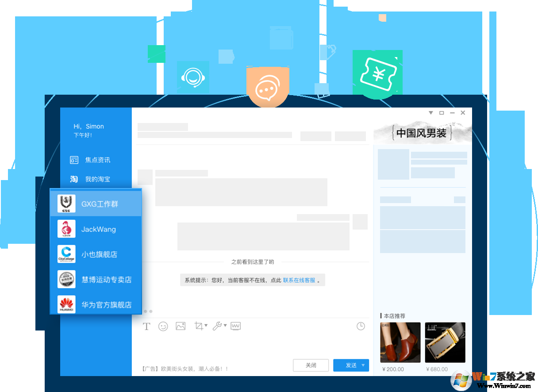Click the chat history window icon
This screenshot has width=538, height=392.
(235, 326)
